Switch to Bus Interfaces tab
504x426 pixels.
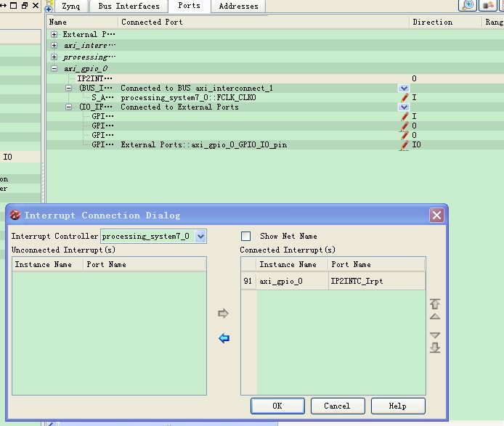click(x=129, y=7)
